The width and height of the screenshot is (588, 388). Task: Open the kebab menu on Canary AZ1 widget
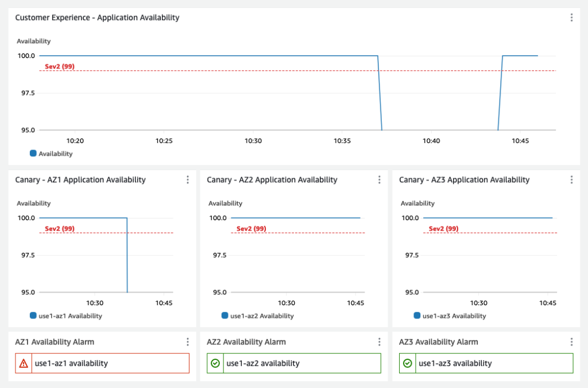188,179
